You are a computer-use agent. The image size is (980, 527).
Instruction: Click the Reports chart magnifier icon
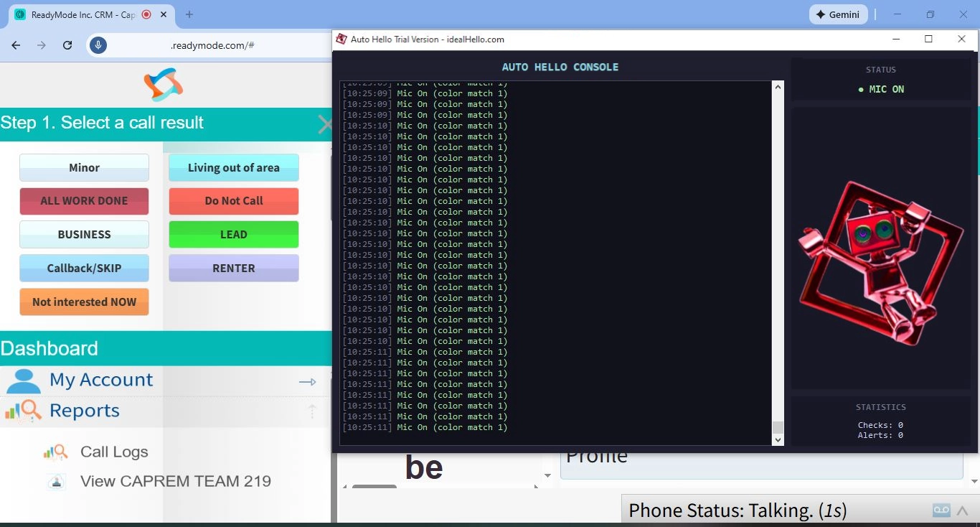pos(23,411)
